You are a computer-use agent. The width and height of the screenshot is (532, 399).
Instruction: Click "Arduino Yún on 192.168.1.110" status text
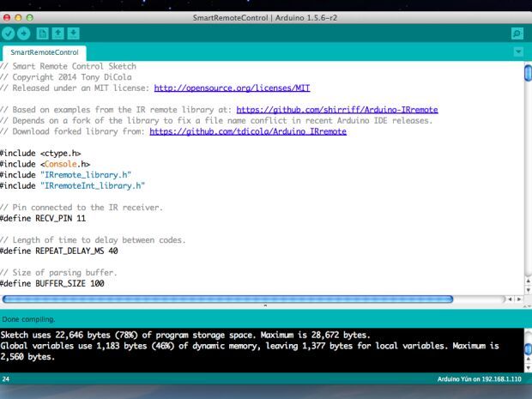[x=479, y=379]
